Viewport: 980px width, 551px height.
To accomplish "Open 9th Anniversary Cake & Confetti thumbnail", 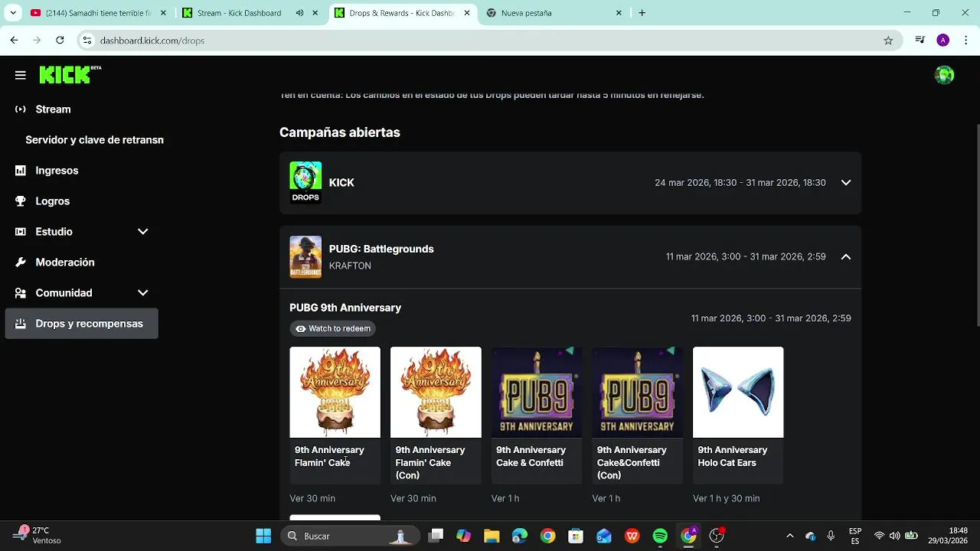I will coord(537,393).
